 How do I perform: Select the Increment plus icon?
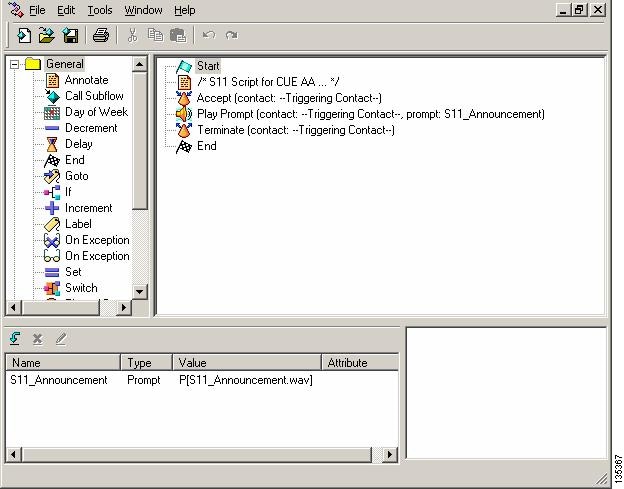click(x=52, y=208)
